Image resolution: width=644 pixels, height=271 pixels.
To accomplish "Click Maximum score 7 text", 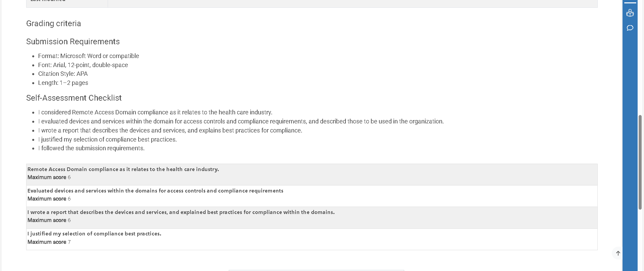I will (49, 242).
